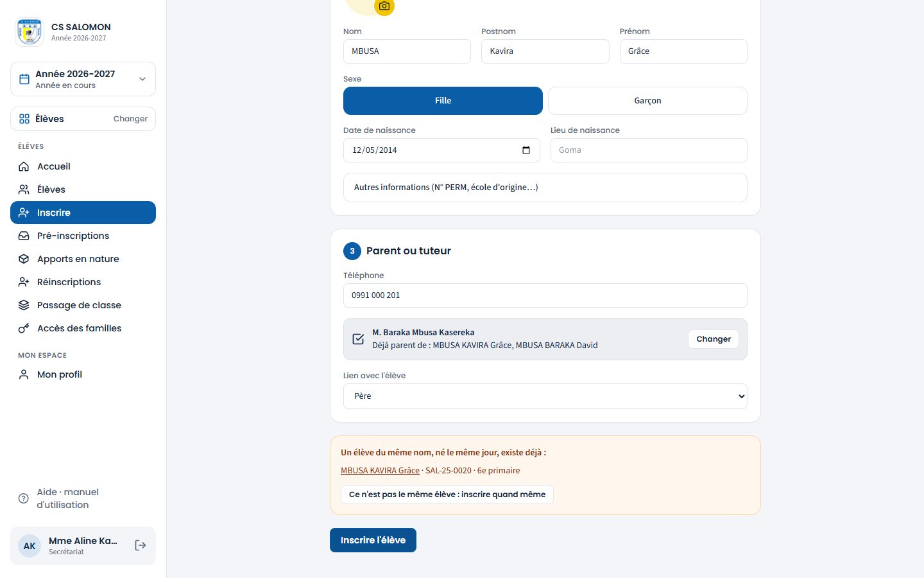
Task: Click the AK user avatar
Action: pos(30,546)
